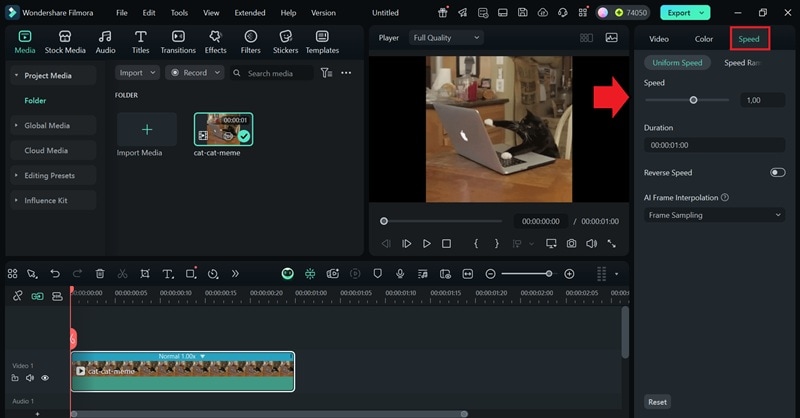Expand the Global Media item

click(16, 126)
